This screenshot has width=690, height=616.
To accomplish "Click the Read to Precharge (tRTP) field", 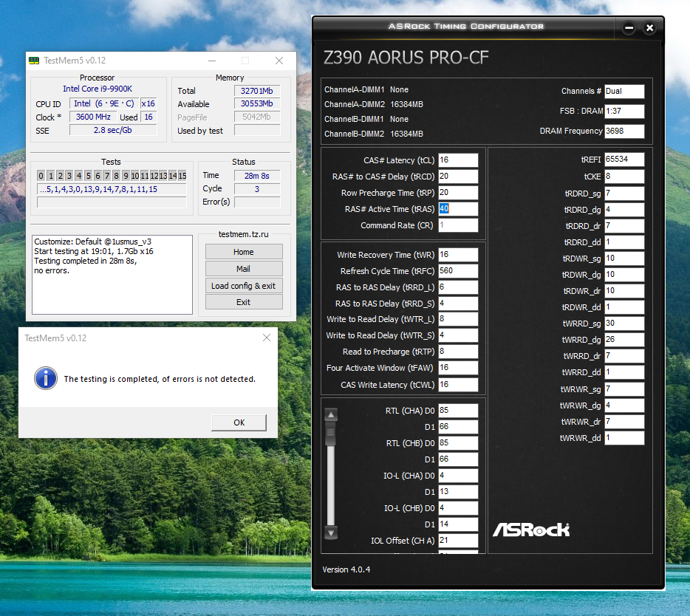I will pos(458,351).
